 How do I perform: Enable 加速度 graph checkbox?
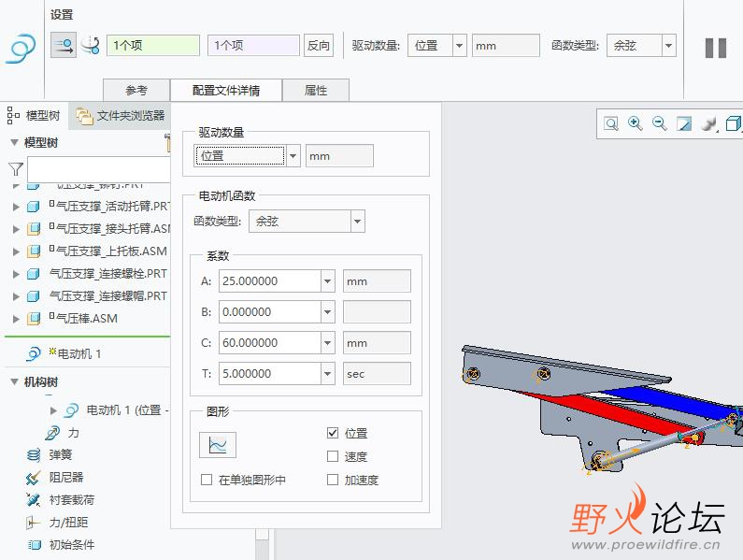[x=333, y=480]
